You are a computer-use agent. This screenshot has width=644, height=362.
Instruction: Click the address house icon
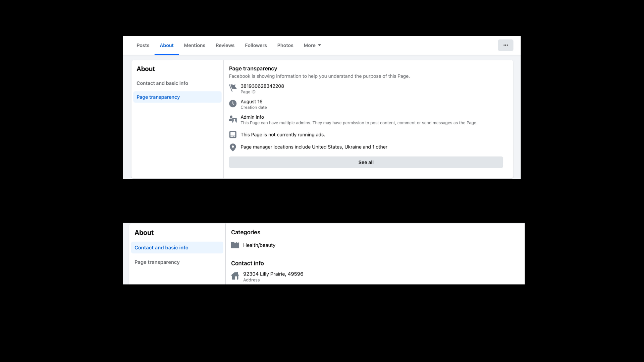pyautogui.click(x=235, y=276)
